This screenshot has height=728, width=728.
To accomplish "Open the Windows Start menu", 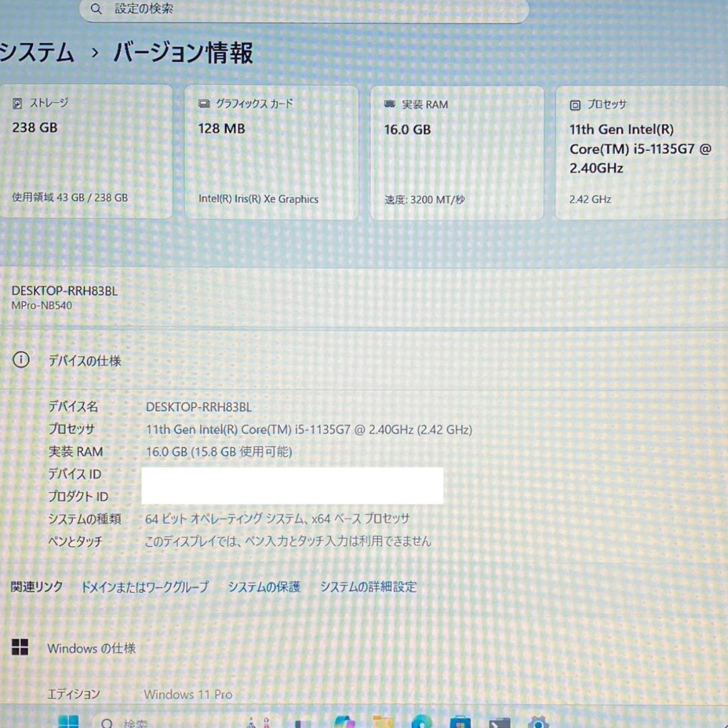I will pos(69,722).
